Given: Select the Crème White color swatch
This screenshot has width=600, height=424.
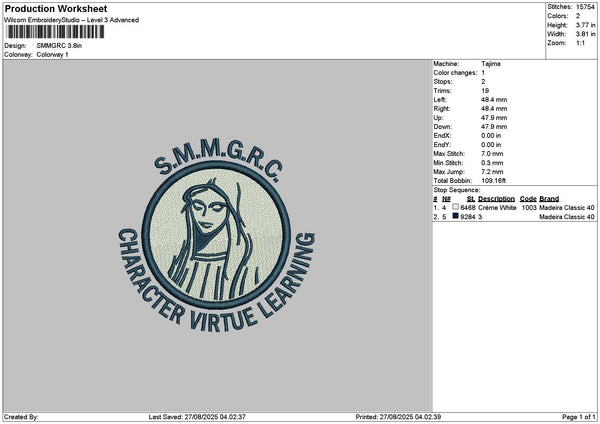Looking at the screenshot, I should (x=455, y=207).
